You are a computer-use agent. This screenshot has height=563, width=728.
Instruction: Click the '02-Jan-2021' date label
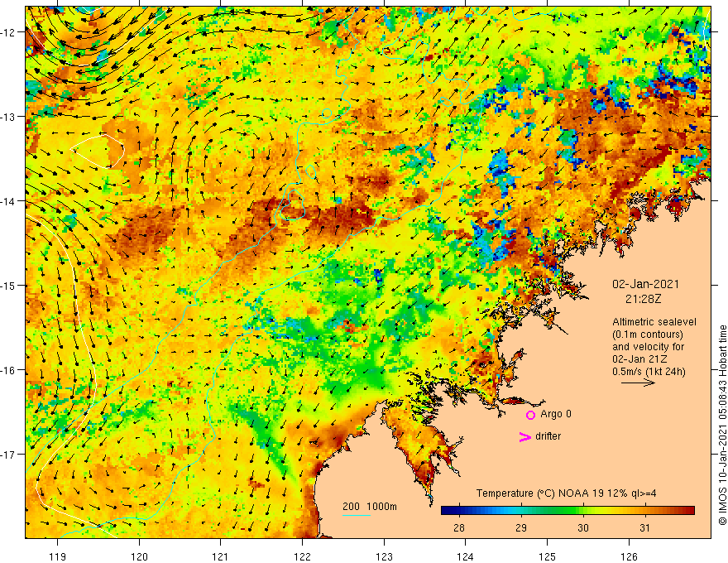tap(645, 284)
